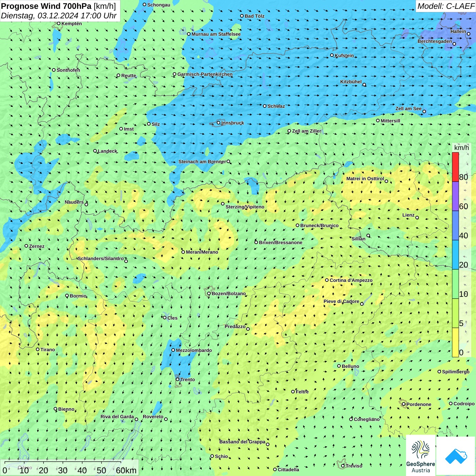Click the Lienz city label
The width and height of the screenshot is (476, 476).
[x=408, y=215]
